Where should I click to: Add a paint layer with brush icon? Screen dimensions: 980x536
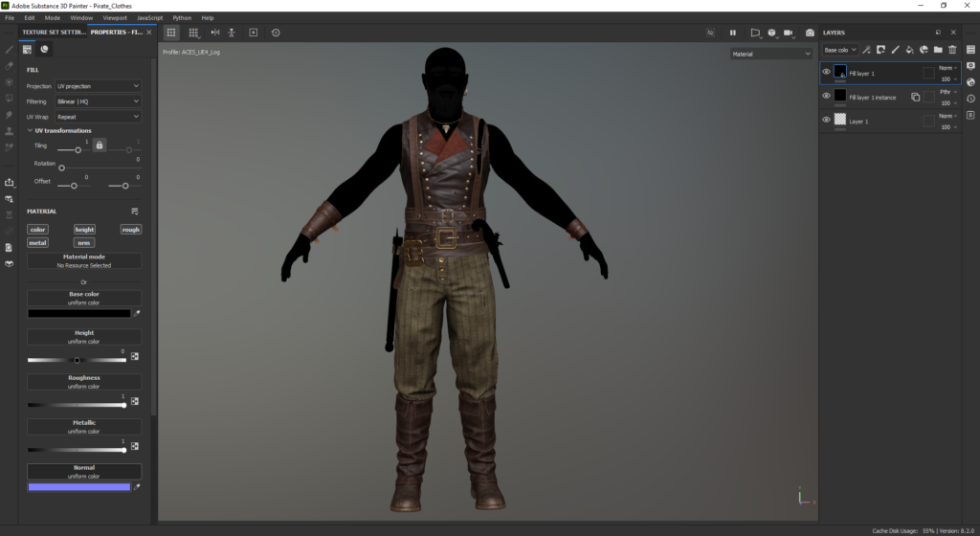(895, 50)
